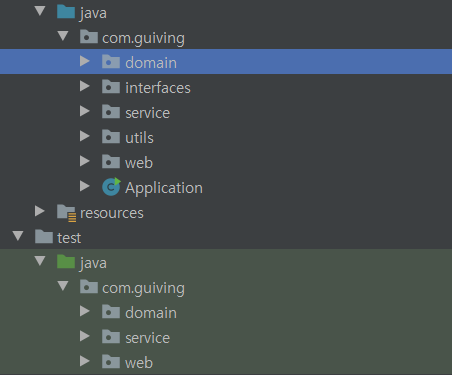Click the service package icon in the green test section
This screenshot has height=375, width=452.
coord(111,337)
